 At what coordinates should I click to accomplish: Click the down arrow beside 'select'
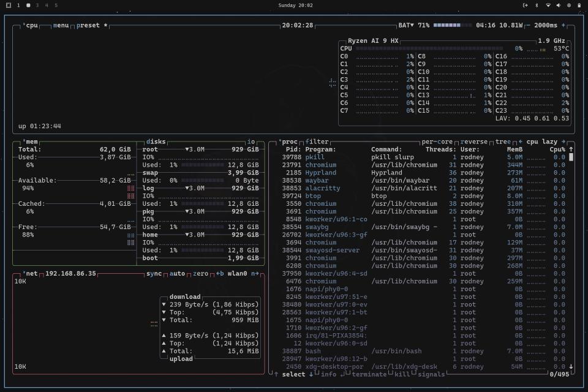[x=311, y=374]
